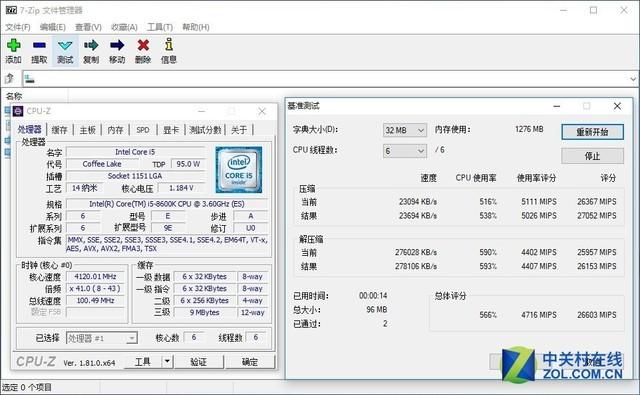Click the TDP 95.0 W field

[188, 164]
